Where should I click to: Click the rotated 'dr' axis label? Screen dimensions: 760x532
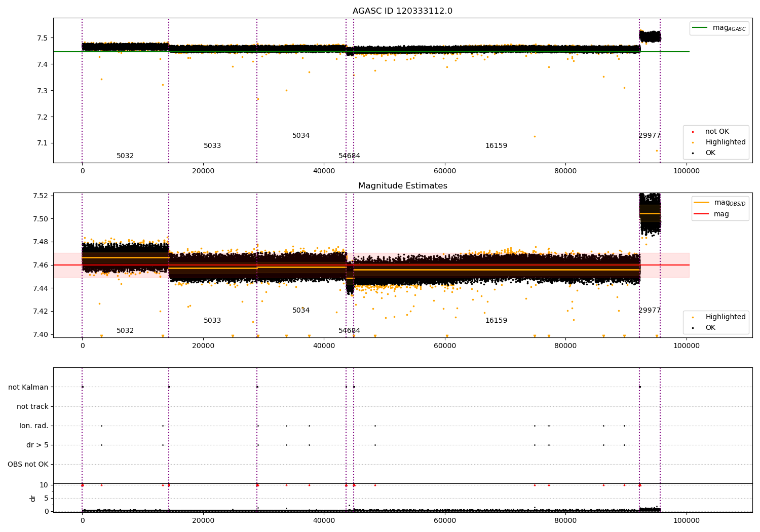click(x=33, y=498)
